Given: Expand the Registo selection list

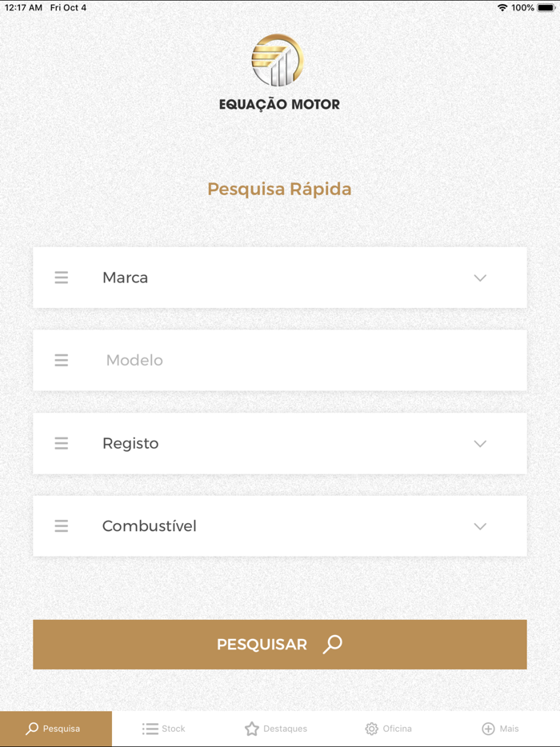Looking at the screenshot, I should [480, 443].
